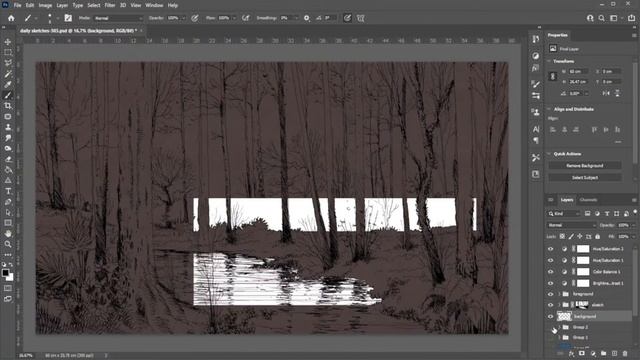Image resolution: width=640 pixels, height=360 pixels.
Task: Open the Window menu
Action: pyautogui.click(x=154, y=5)
